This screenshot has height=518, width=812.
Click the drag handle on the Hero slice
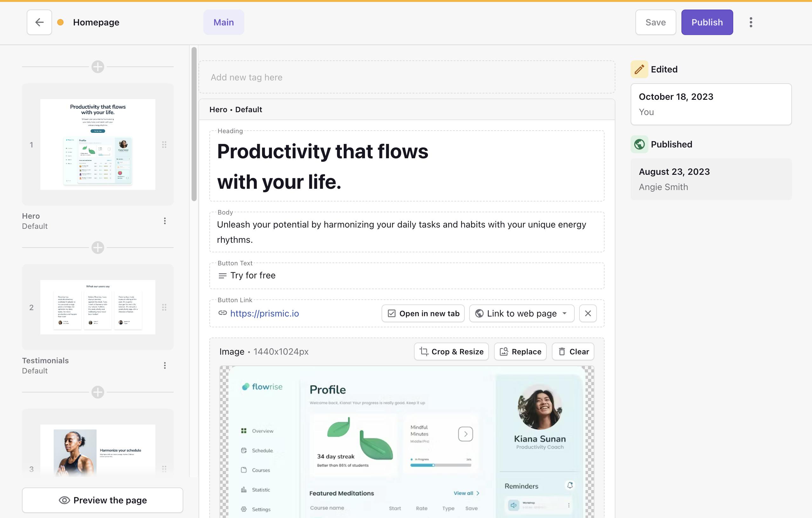tap(164, 145)
